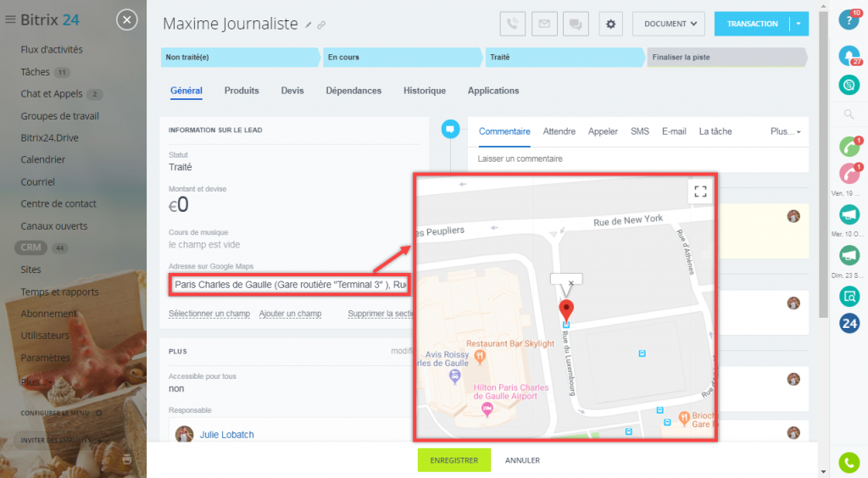The width and height of the screenshot is (868, 478).
Task: Click the Sélectionner un champ link
Action: 209,314
